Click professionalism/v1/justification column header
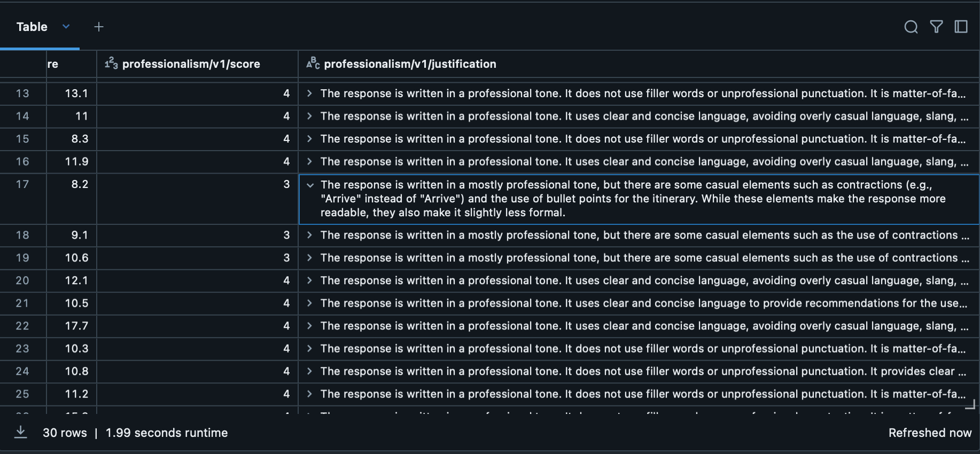The image size is (980, 454). [x=410, y=64]
